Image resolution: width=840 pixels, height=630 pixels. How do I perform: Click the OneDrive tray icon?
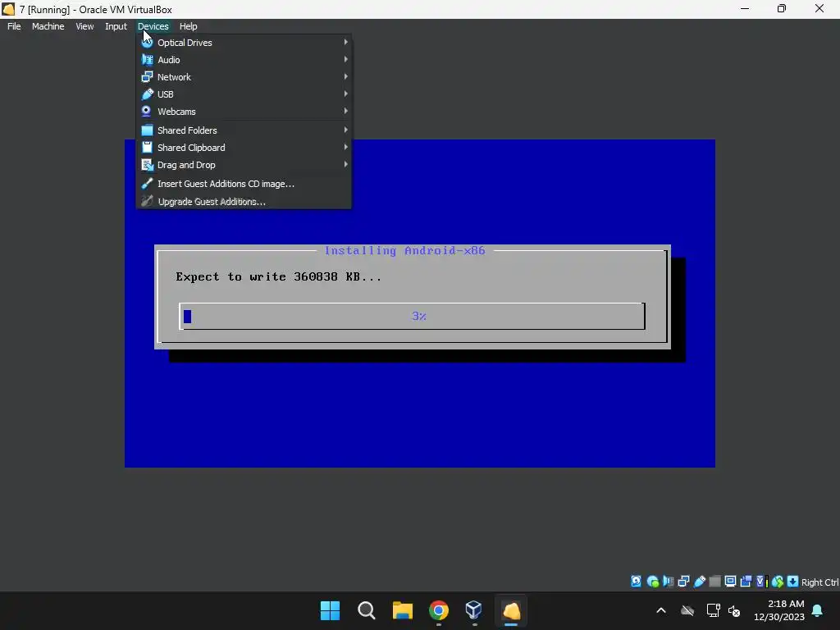tap(687, 610)
